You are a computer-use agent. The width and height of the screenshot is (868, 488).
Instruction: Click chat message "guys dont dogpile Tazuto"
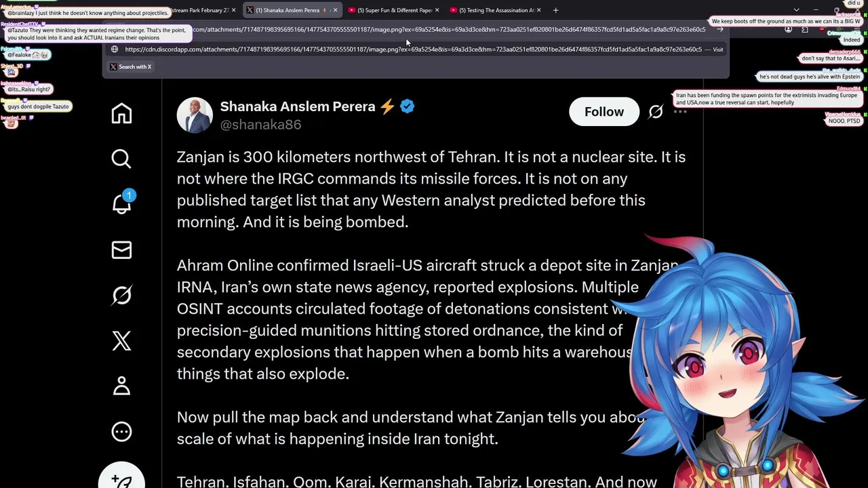pos(38,106)
